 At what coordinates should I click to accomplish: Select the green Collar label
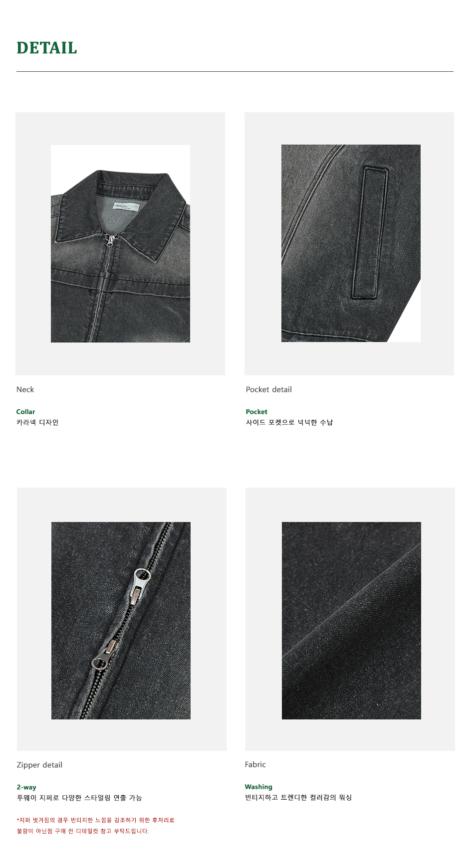[26, 412]
